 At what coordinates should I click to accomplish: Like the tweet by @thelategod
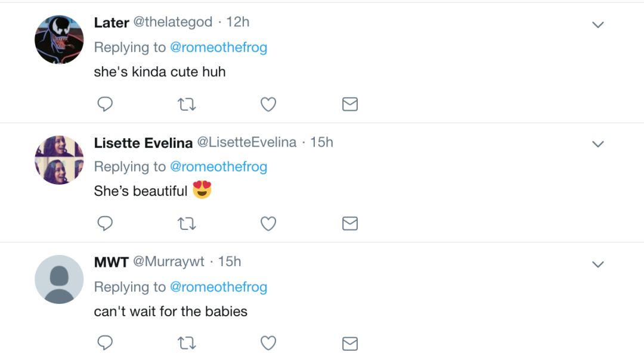tap(268, 104)
